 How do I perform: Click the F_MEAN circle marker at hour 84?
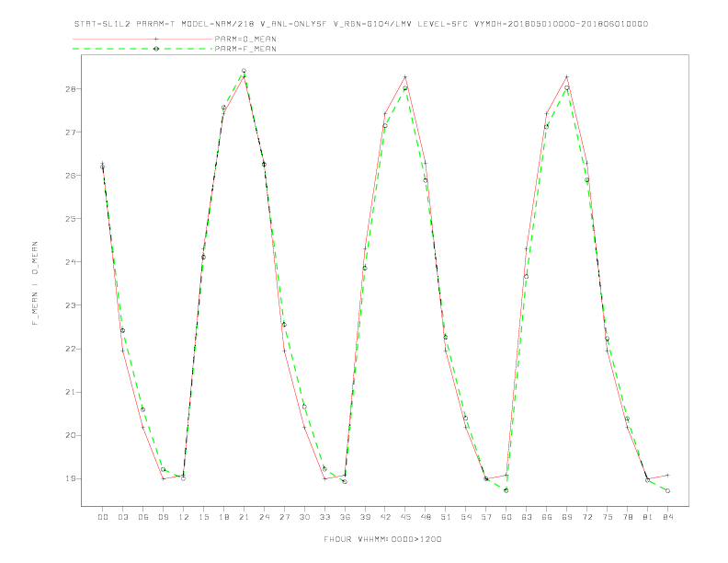(x=667, y=490)
